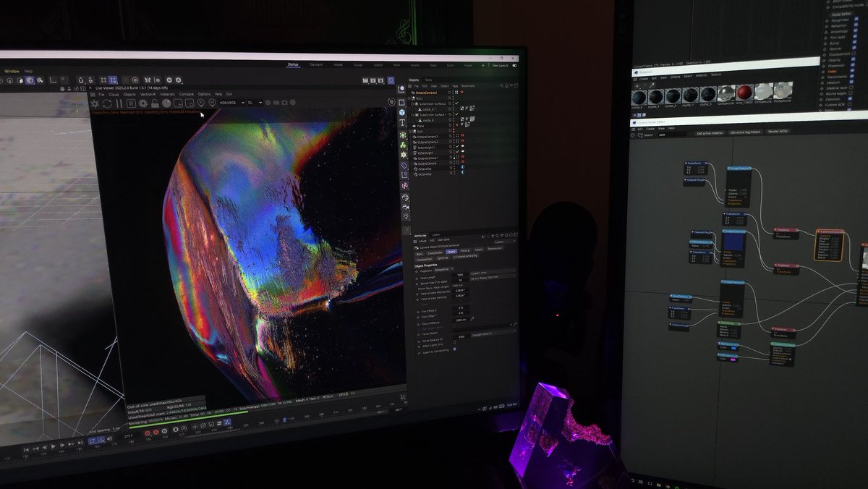This screenshot has height=489, width=868.
Task: Click the restart render icon in Live Viewer
Action: 107,103
